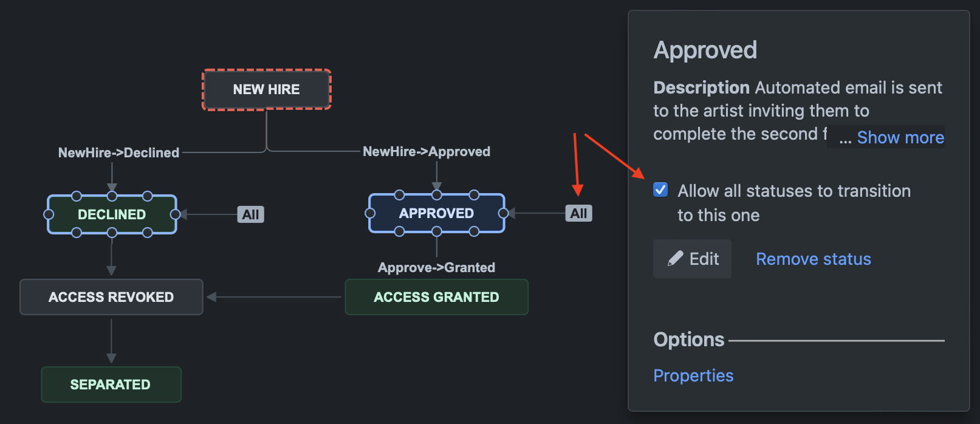Select the SEPARATED status node
Viewport: 980px width, 424px height.
[x=111, y=385]
